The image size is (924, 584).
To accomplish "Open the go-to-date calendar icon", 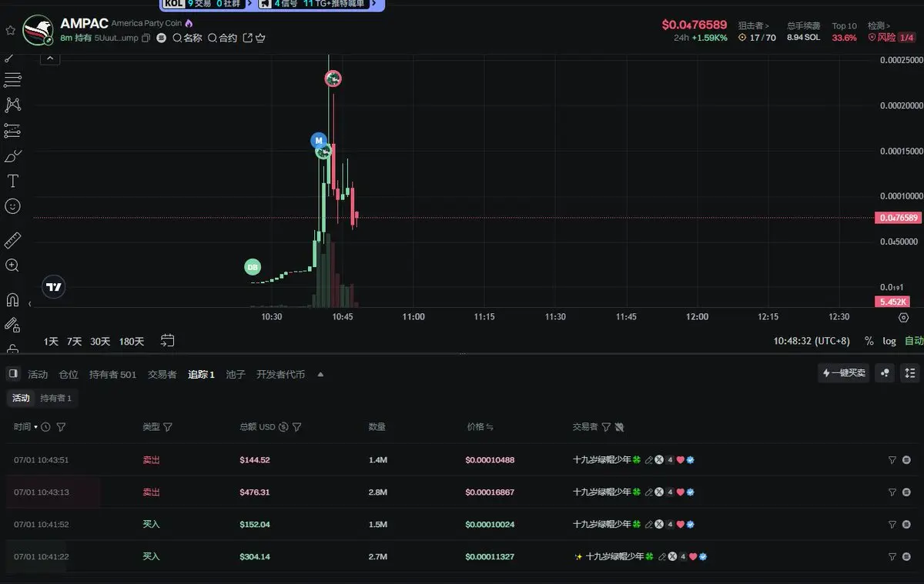I will tap(167, 340).
